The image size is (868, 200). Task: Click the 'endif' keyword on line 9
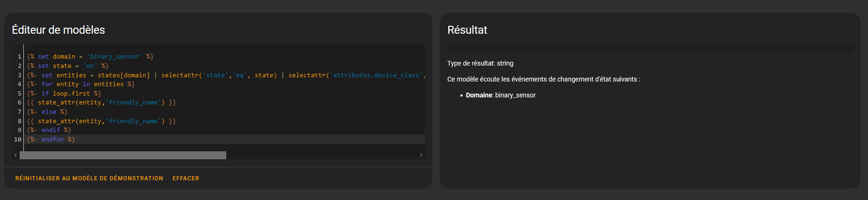(50, 130)
